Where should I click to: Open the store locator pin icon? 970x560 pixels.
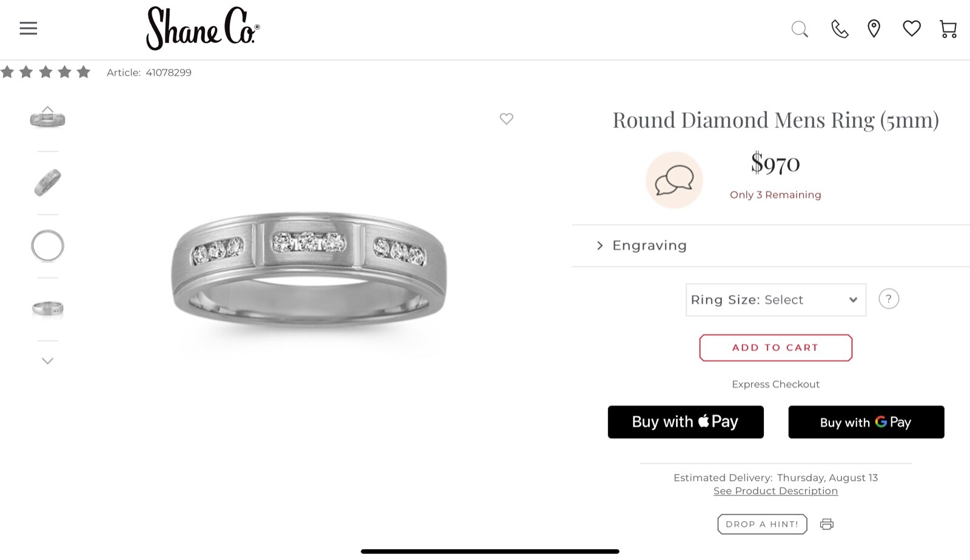click(874, 28)
